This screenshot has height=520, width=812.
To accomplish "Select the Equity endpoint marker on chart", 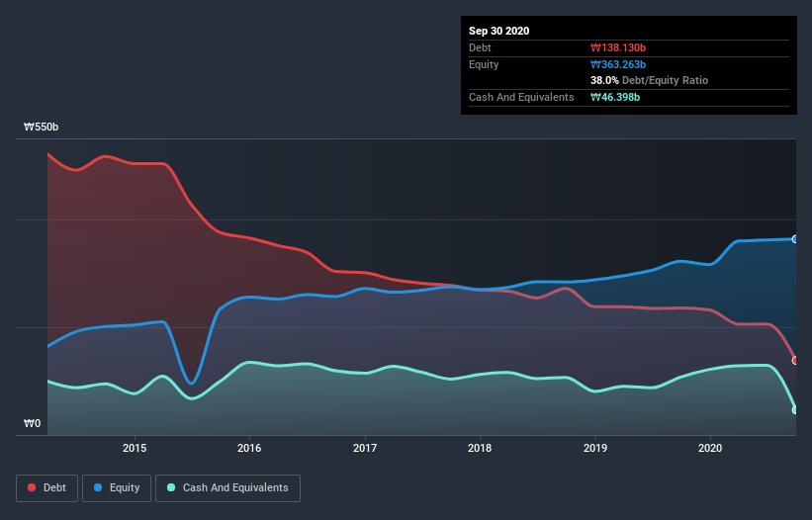I will click(x=795, y=239).
